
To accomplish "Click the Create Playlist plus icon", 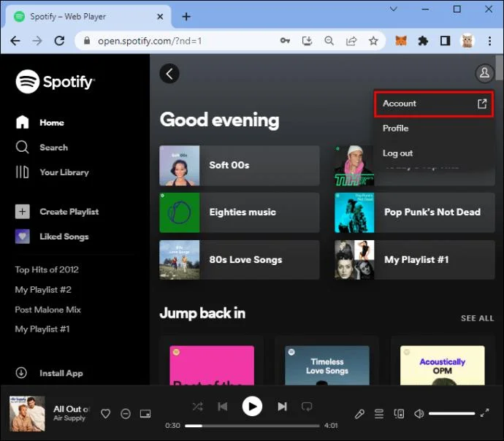I will point(22,212).
